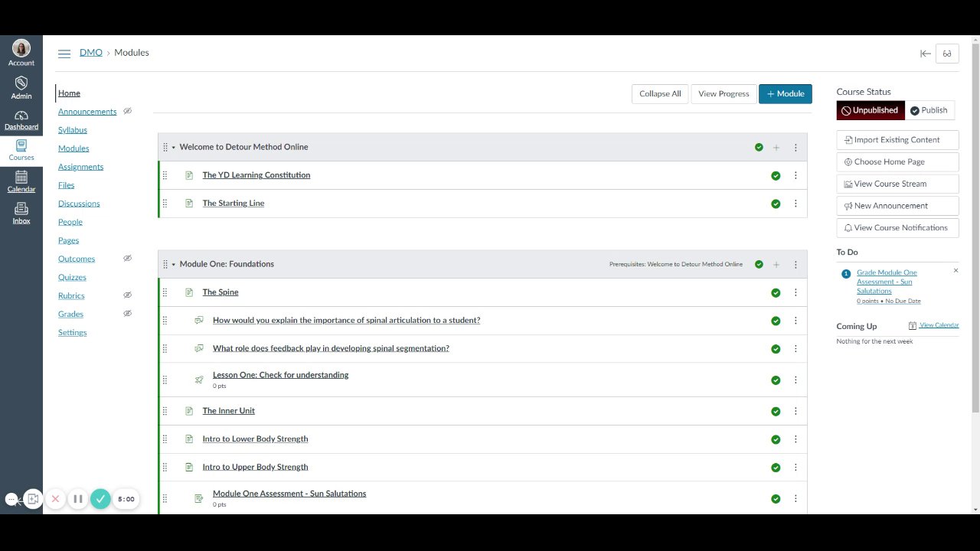Unpublish The Spine page
980x551 pixels.
[776, 293]
